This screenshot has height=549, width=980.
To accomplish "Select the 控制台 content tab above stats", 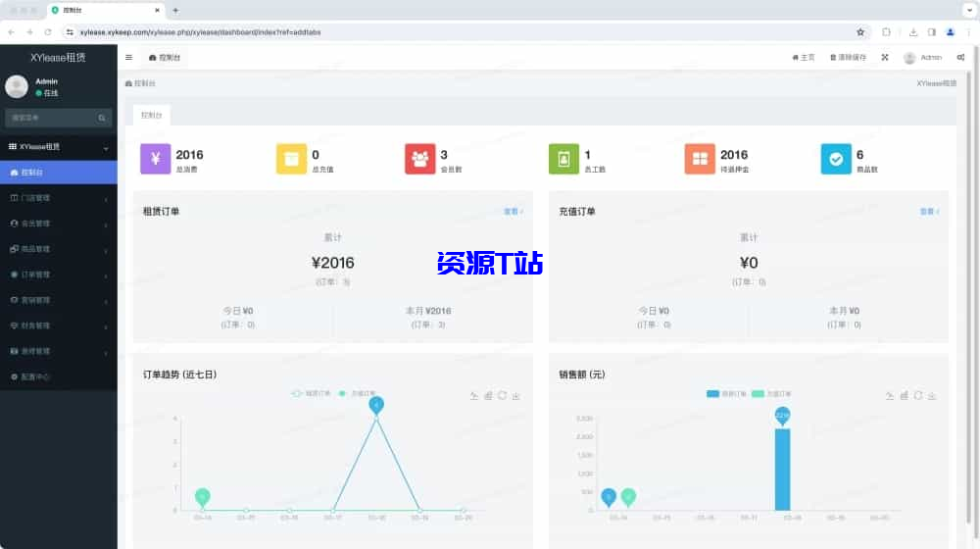I will [x=151, y=115].
